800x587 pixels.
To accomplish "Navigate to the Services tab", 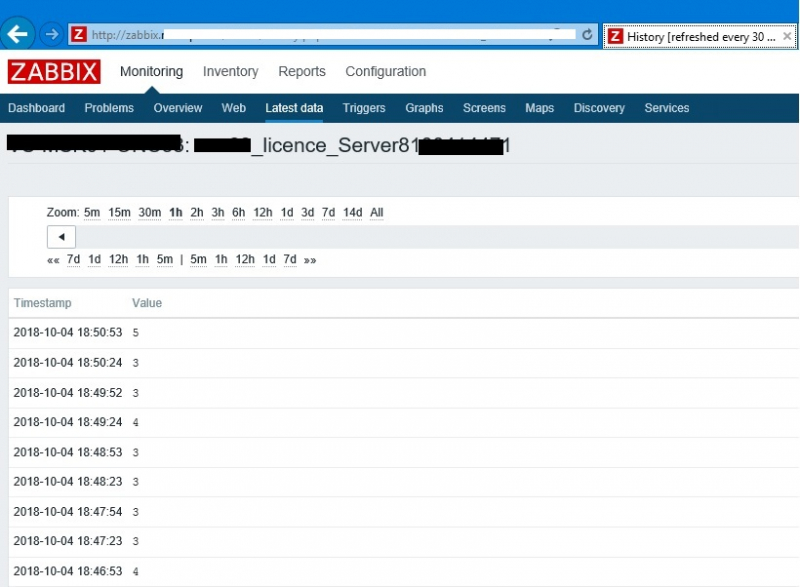I will [666, 108].
